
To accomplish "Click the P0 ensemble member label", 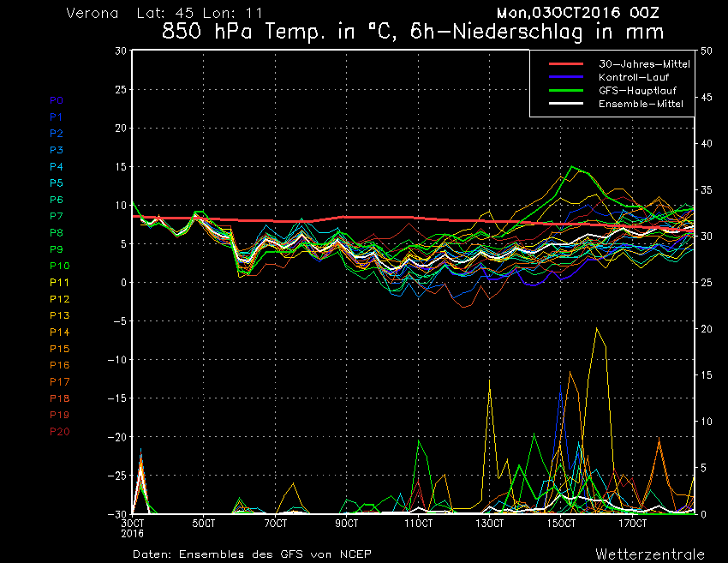I will pos(56,100).
